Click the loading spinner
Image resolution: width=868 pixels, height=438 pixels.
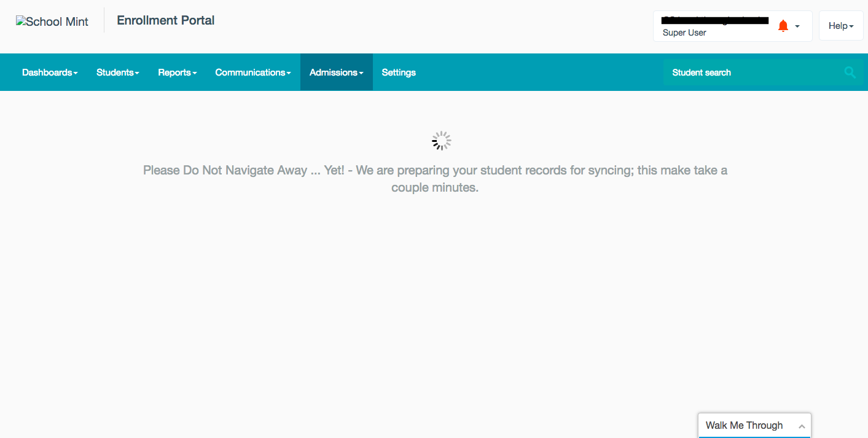[441, 141]
